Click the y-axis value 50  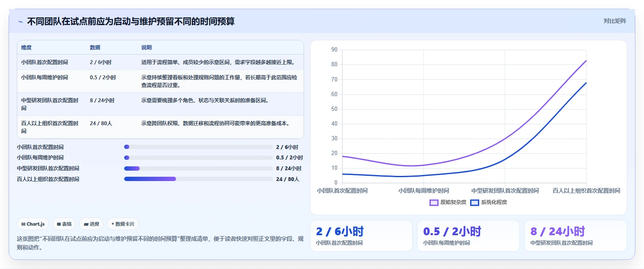[334, 109]
